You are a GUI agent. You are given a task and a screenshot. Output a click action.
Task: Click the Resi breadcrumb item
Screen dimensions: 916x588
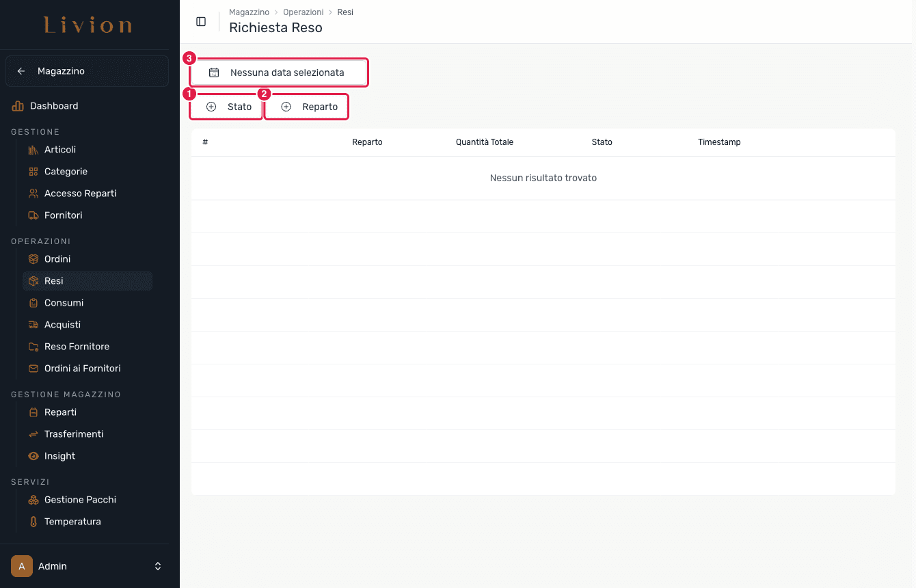tap(345, 12)
